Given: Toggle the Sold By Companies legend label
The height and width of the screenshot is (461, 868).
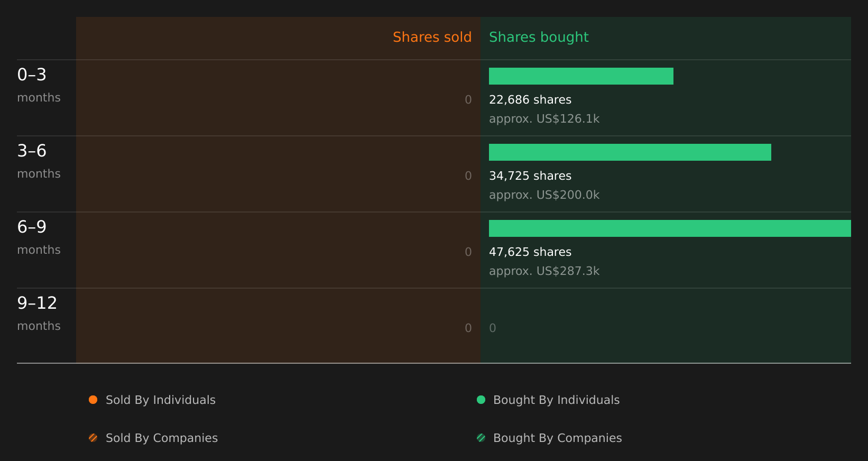Looking at the screenshot, I should tap(162, 438).
